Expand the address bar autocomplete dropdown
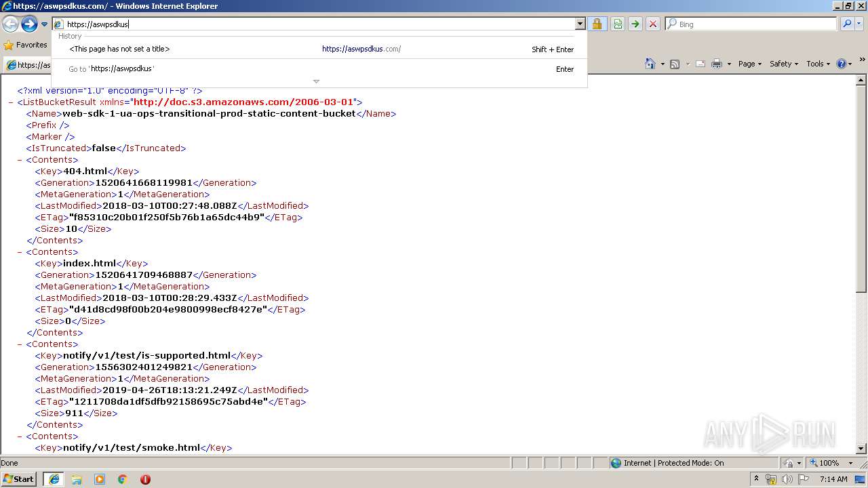The height and width of the screenshot is (488, 868). tap(580, 24)
